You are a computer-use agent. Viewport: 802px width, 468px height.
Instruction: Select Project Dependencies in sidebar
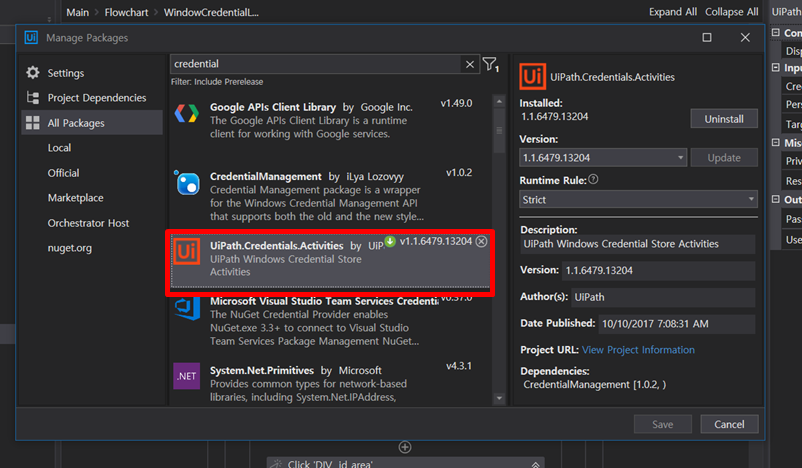97,98
